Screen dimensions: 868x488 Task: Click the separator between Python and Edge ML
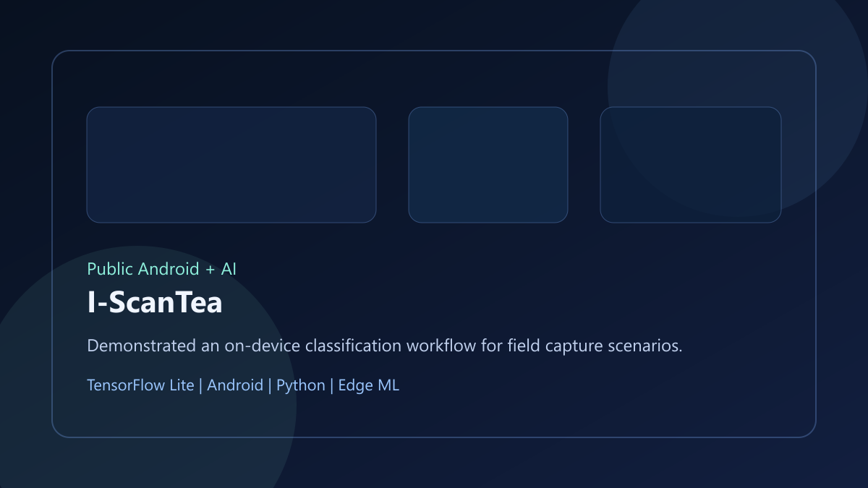coord(332,385)
